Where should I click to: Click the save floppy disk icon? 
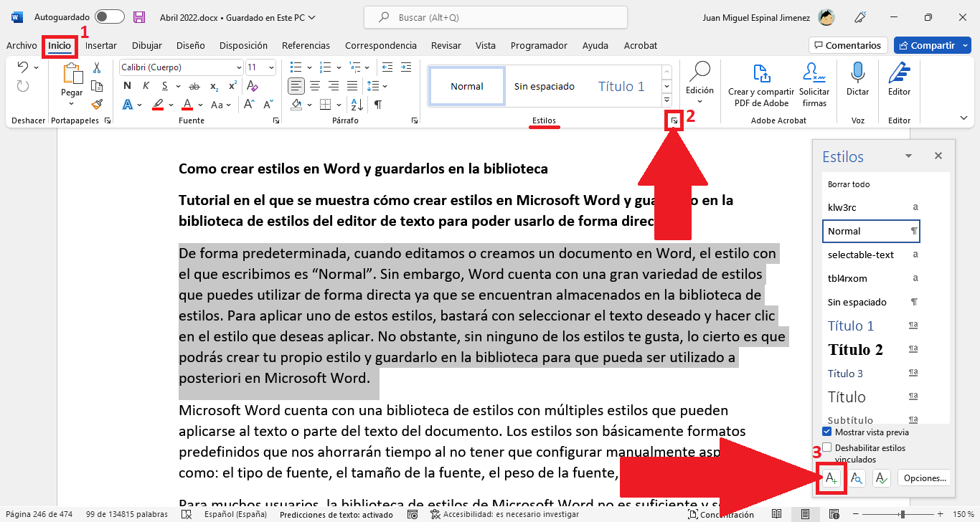pyautogui.click(x=139, y=17)
